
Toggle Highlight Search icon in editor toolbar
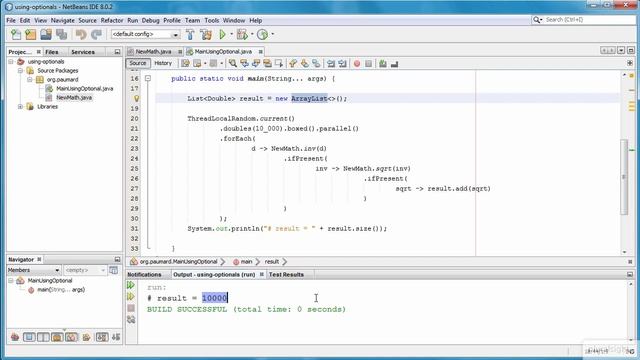(267, 64)
